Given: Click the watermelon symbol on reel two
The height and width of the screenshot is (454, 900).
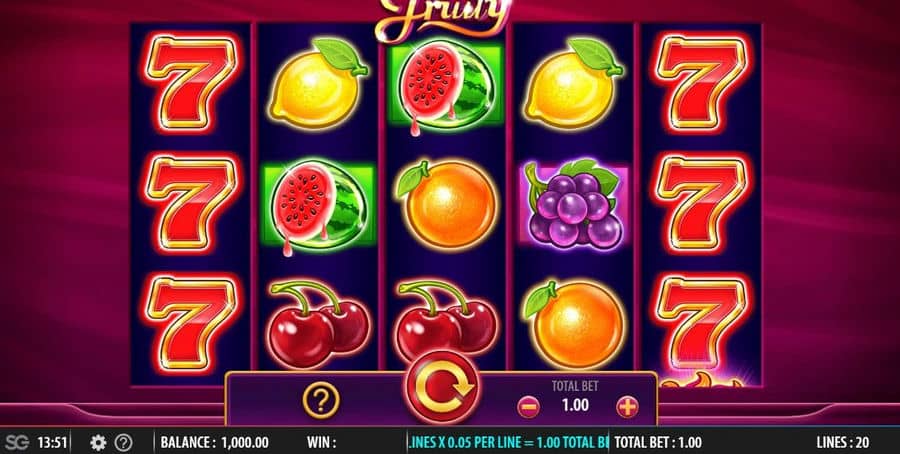Looking at the screenshot, I should 319,205.
